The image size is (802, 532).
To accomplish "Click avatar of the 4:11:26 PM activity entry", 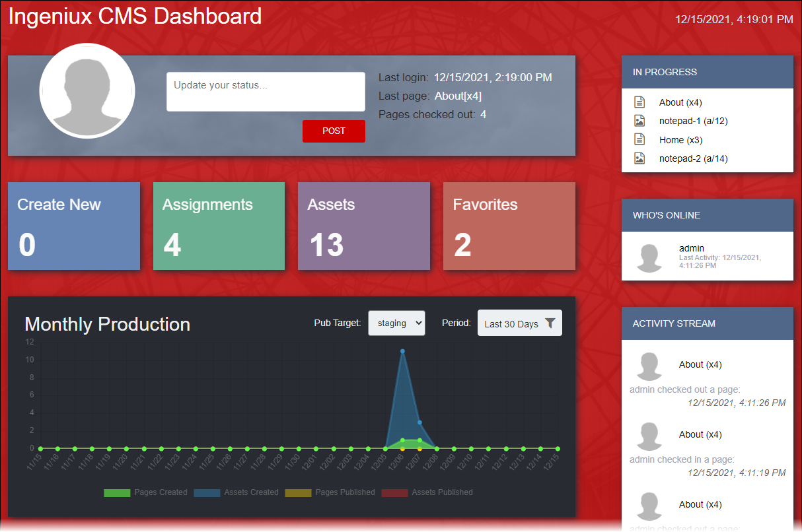I will point(649,366).
